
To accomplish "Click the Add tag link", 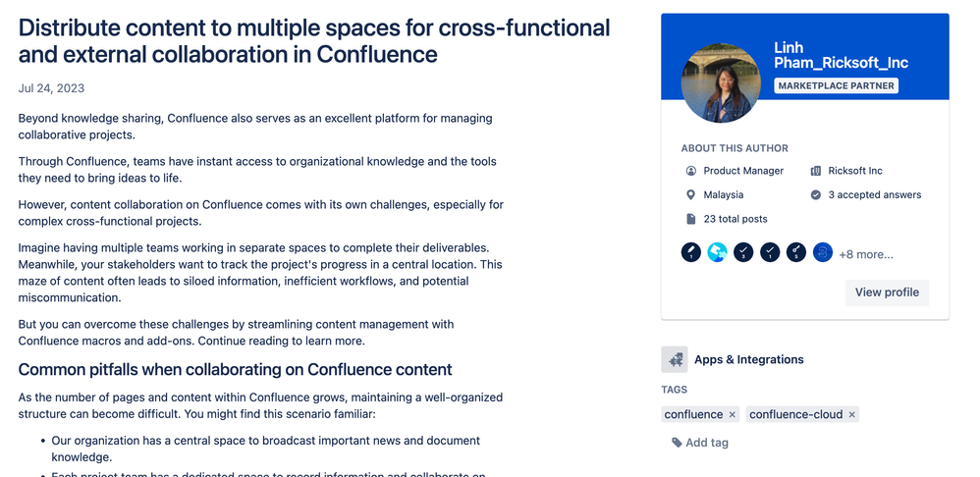I will (x=707, y=443).
